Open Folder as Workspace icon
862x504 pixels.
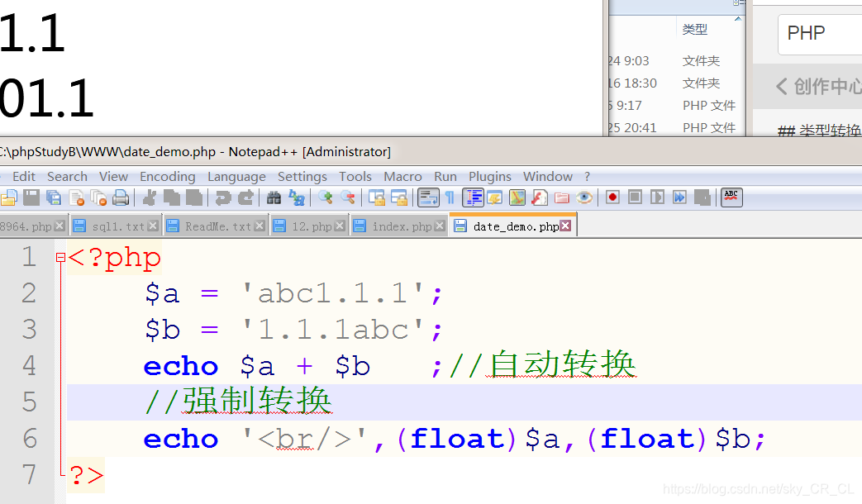tap(562, 197)
